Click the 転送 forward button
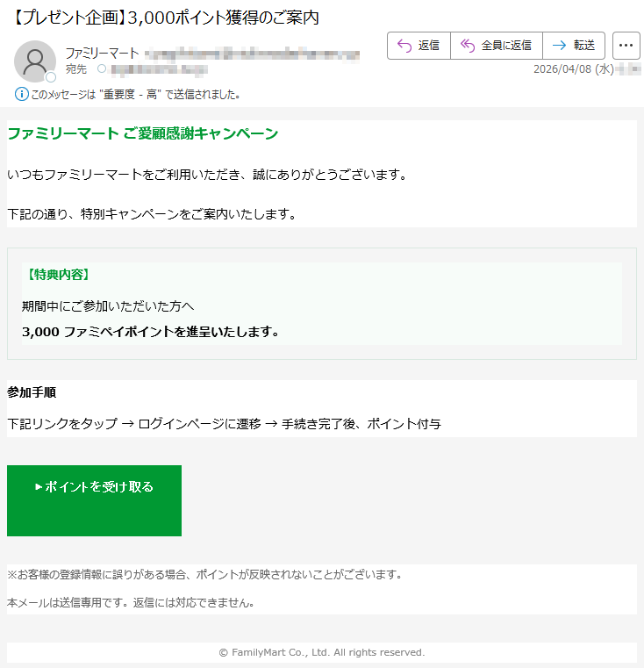This screenshot has width=644, height=668. tap(574, 45)
